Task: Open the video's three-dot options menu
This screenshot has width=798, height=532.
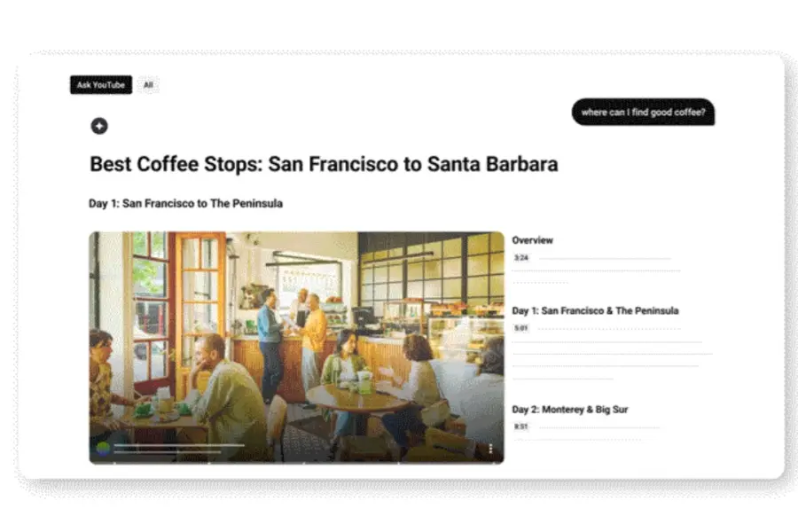Action: point(490,449)
